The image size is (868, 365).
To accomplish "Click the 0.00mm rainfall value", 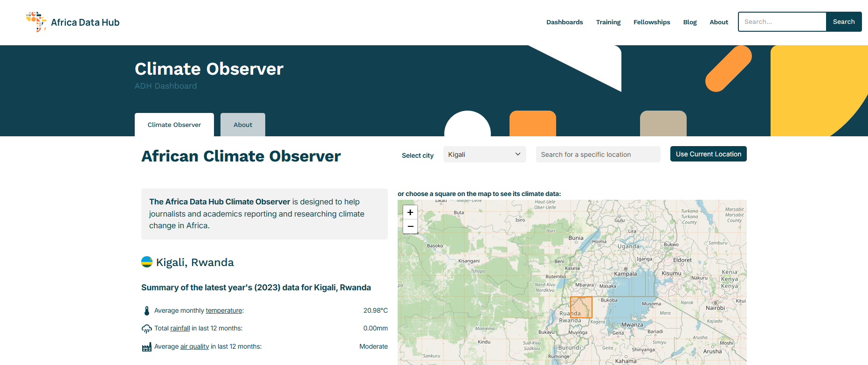I will click(376, 328).
